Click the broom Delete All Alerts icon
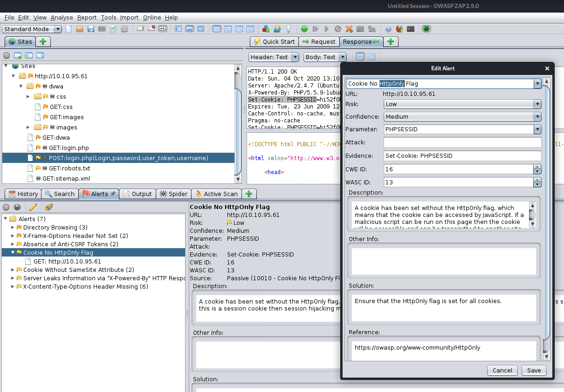 coord(49,207)
